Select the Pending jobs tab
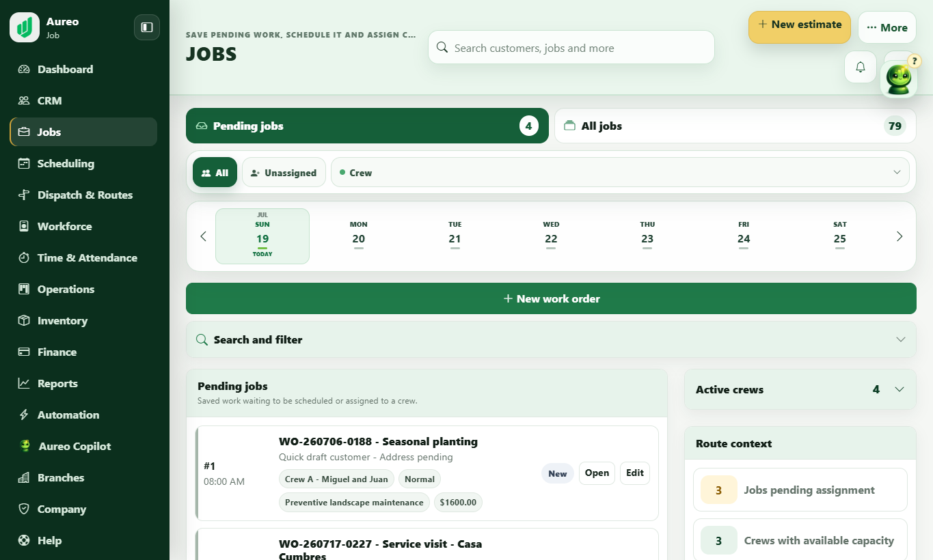Viewport: 933px width, 560px height. click(367, 126)
